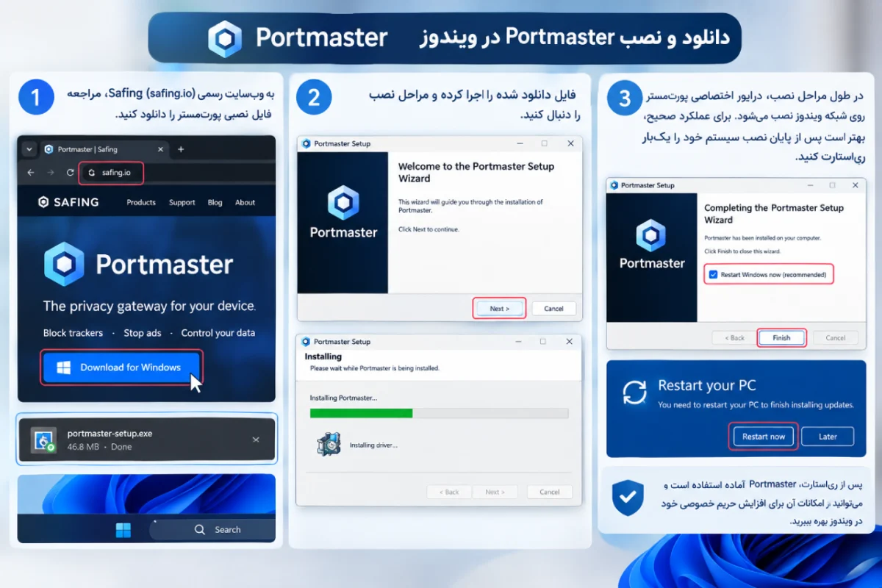Click < Back in the Completing wizard
This screenshot has height=588, width=882.
click(x=734, y=338)
